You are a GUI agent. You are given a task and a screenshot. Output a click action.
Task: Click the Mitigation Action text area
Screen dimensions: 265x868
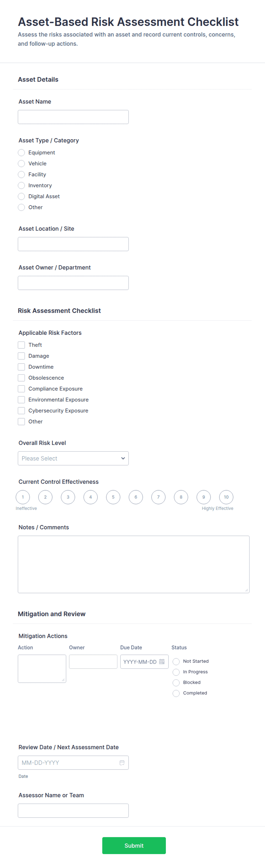(x=42, y=668)
